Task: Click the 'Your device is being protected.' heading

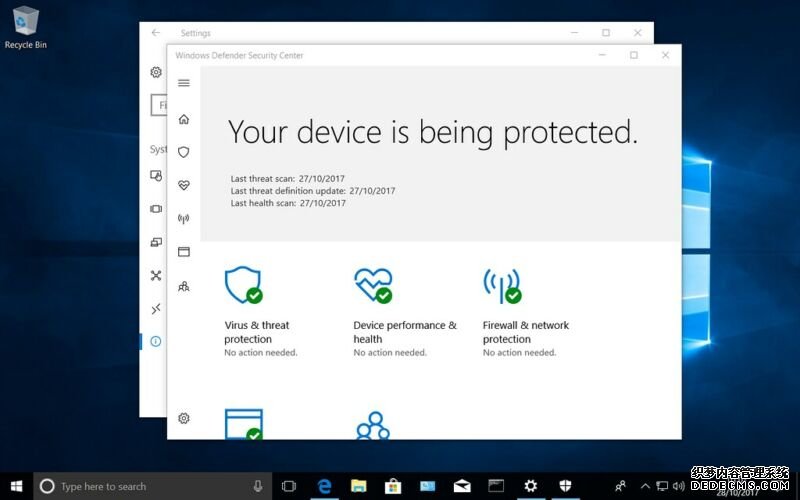Action: pyautogui.click(x=433, y=133)
